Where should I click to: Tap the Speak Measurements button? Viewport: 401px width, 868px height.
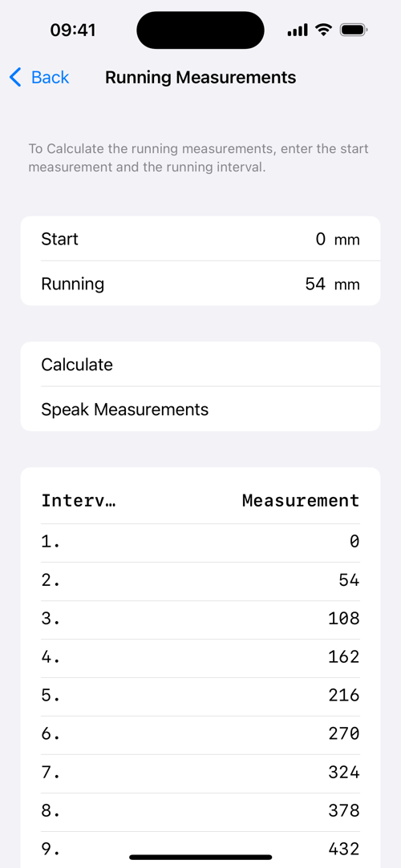click(200, 409)
